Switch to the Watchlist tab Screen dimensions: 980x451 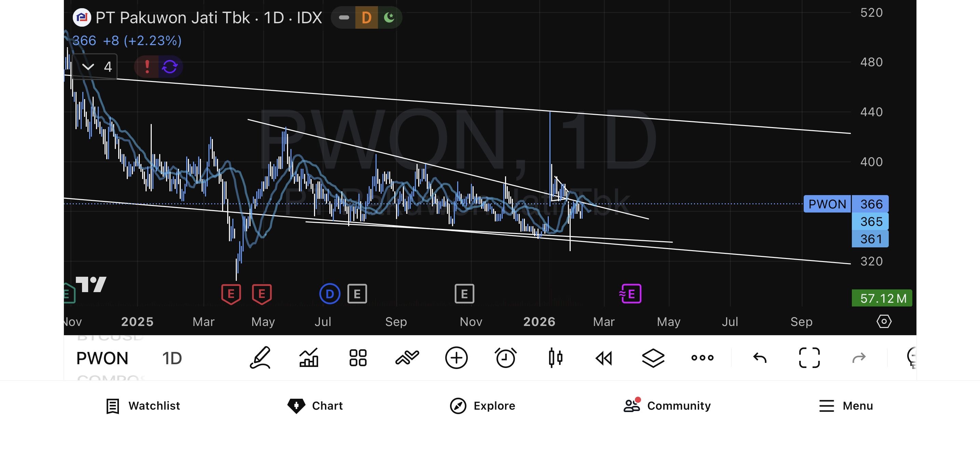pyautogui.click(x=143, y=406)
